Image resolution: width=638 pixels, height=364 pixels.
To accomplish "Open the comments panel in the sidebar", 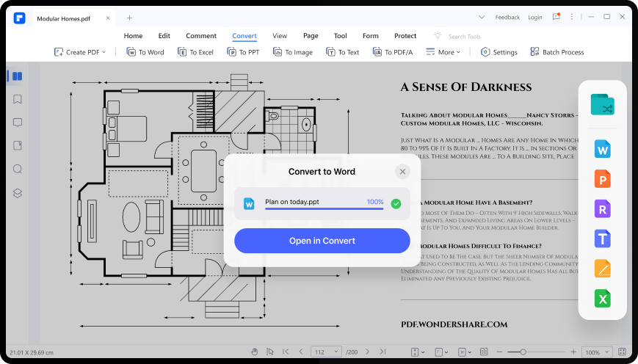I will click(x=18, y=123).
